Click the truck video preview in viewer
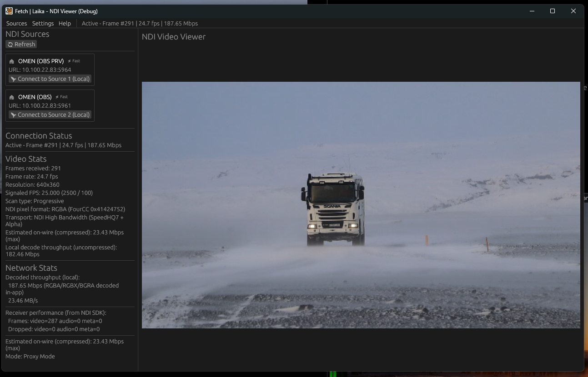 coord(361,205)
